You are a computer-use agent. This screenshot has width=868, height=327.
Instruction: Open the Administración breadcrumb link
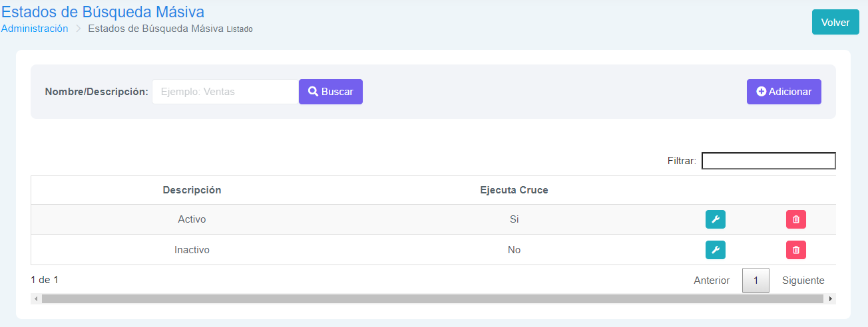(x=35, y=29)
